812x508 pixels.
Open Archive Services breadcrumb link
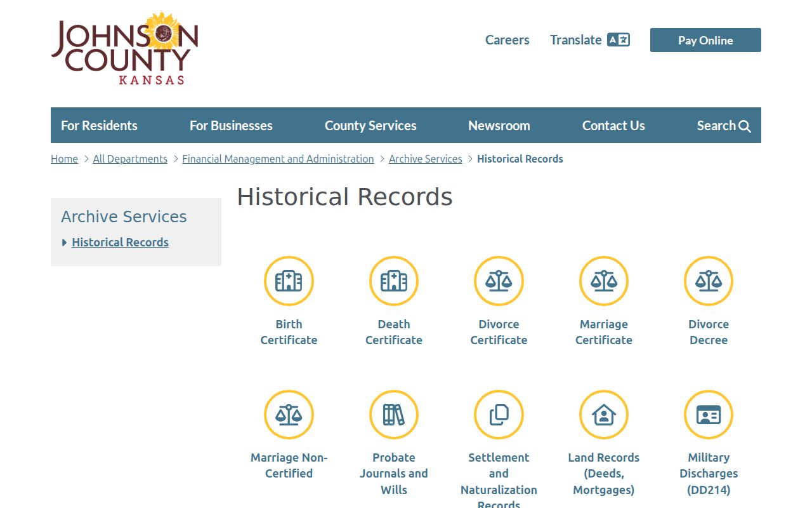426,159
